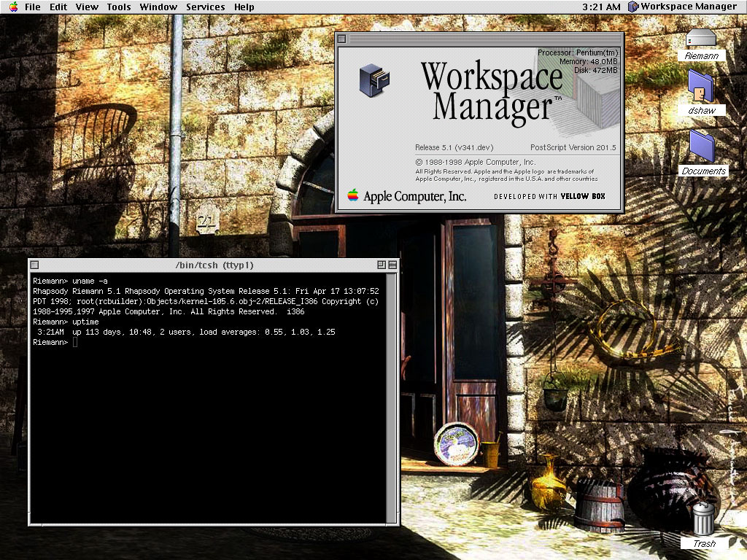Open the Workspace Manager application menu
The height and width of the screenshot is (560, 747).
click(682, 7)
